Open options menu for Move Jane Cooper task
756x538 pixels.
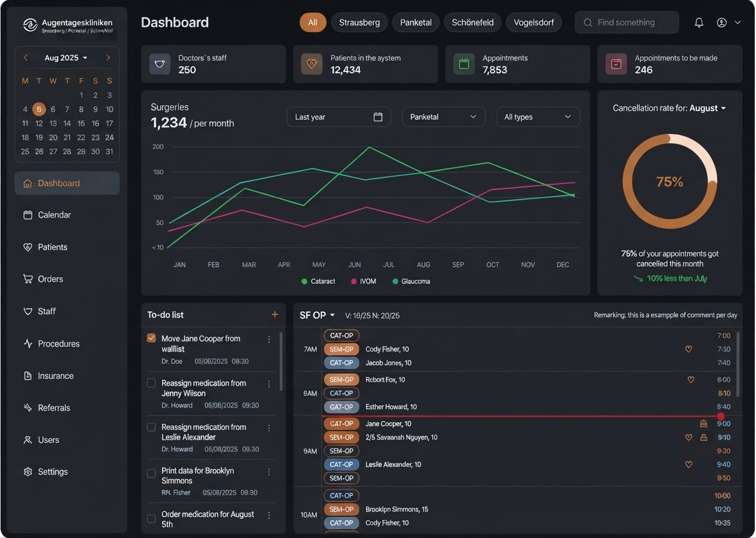pos(269,340)
